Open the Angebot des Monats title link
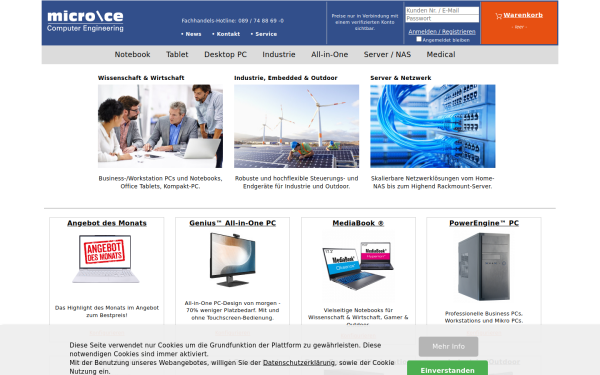 107,223
